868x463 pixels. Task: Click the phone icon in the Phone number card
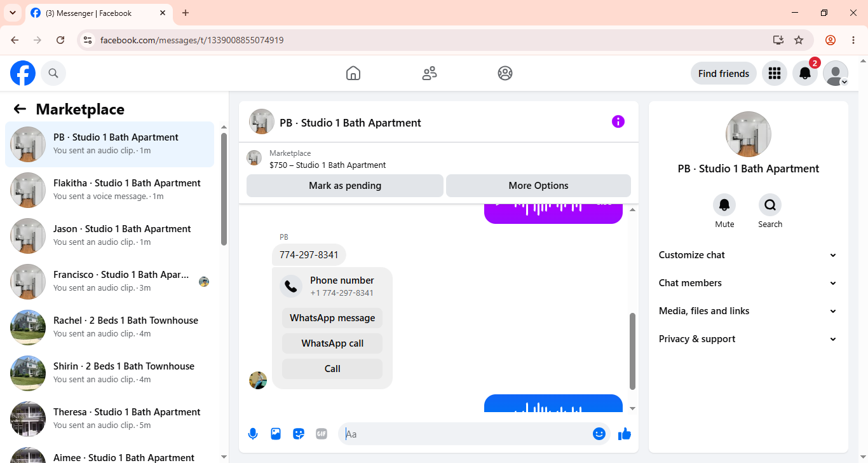pos(291,286)
